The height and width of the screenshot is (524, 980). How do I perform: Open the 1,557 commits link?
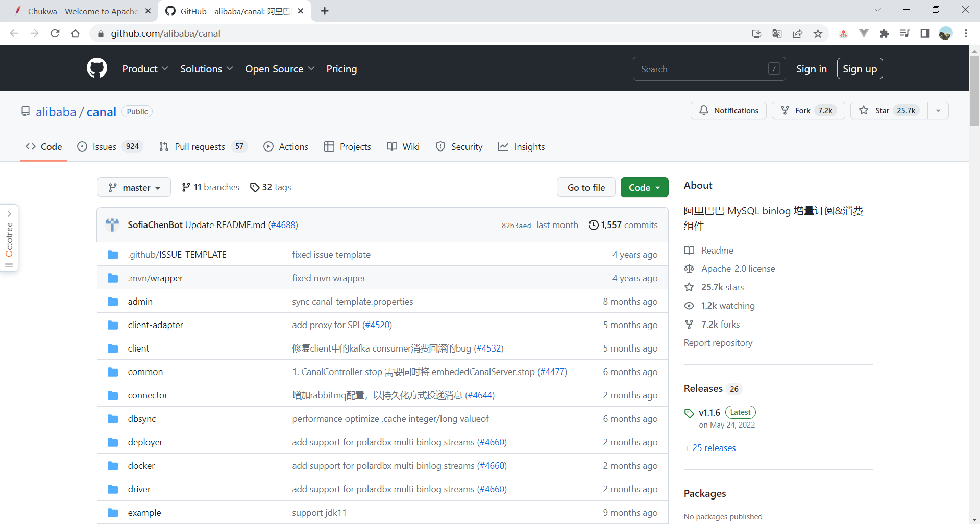coord(623,225)
